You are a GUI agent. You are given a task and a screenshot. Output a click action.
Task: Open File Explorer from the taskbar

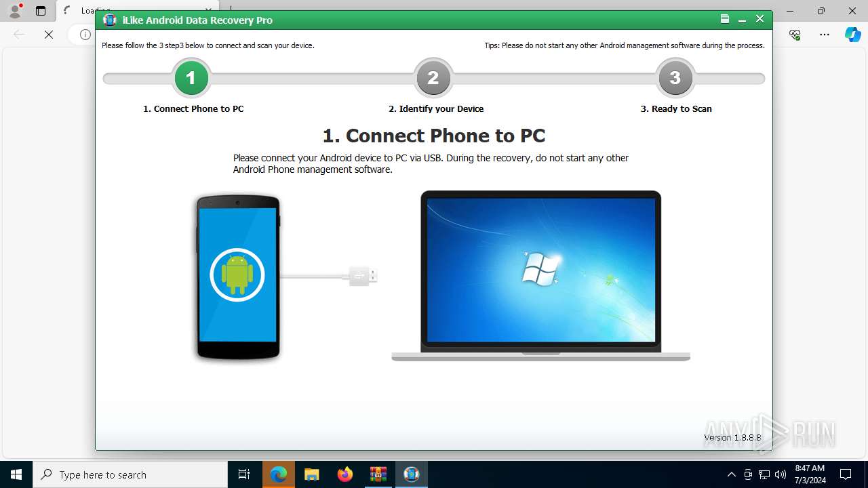(x=311, y=474)
